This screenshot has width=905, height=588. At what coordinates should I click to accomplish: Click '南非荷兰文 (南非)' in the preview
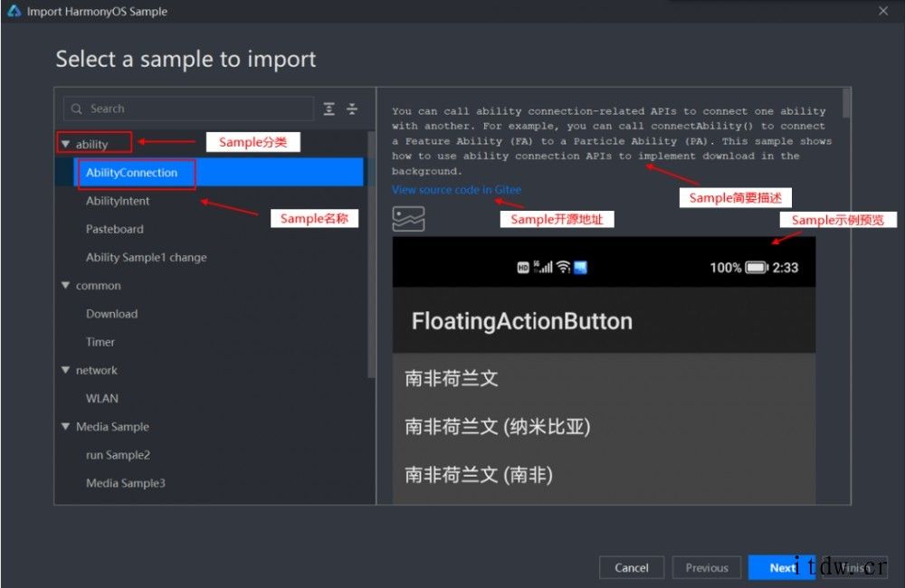[479, 475]
